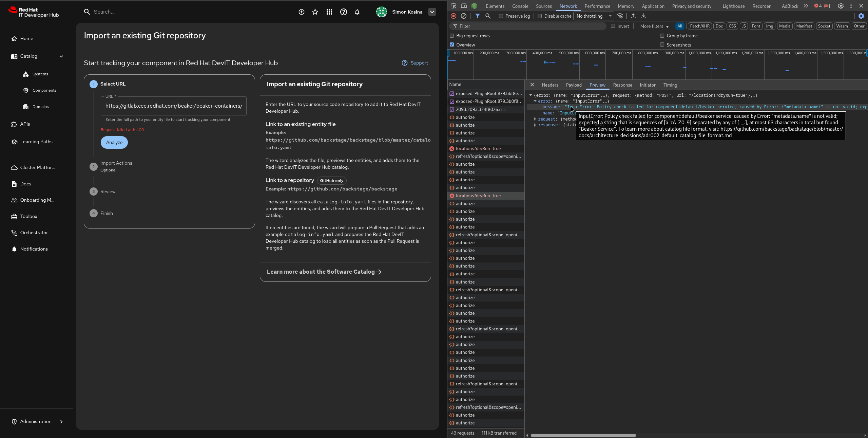Click the horizontal scrollbar in preview pane
Screen dimensions: 868x438
click(x=583, y=435)
